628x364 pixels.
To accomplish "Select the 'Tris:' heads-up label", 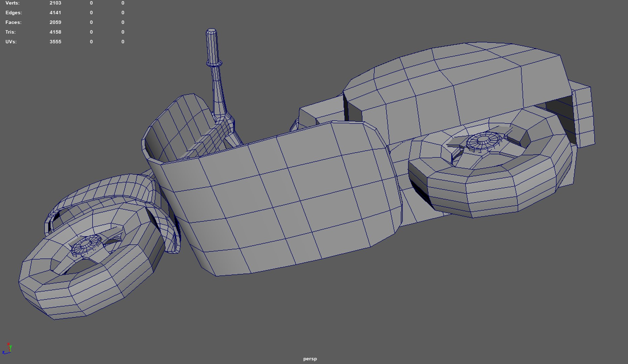I will pyautogui.click(x=10, y=32).
